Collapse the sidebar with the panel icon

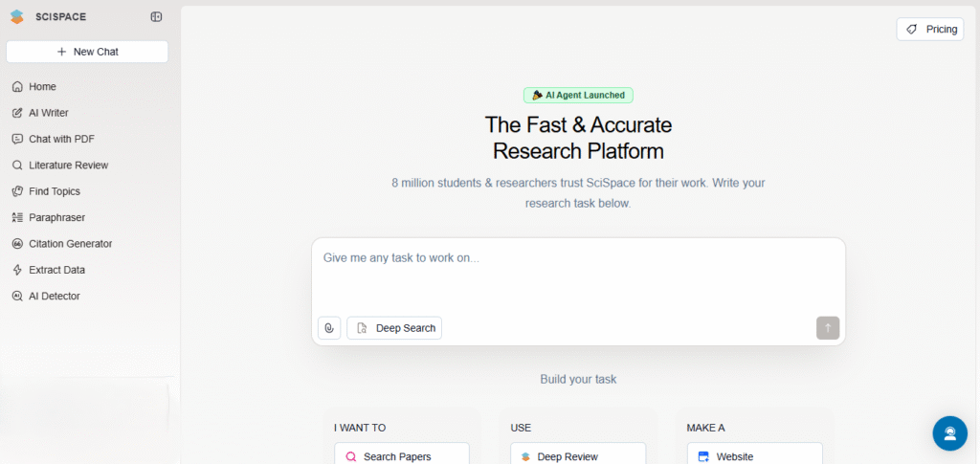coord(156,17)
